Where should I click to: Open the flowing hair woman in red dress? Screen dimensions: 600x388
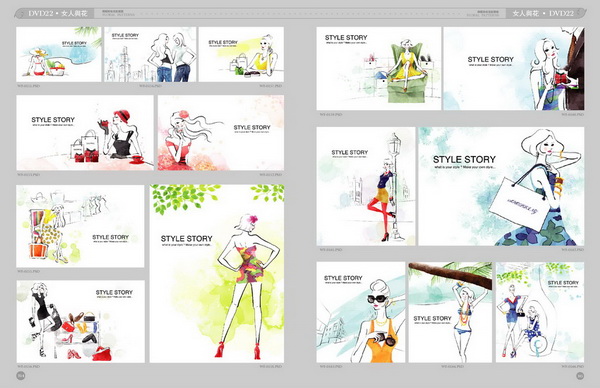221,133
